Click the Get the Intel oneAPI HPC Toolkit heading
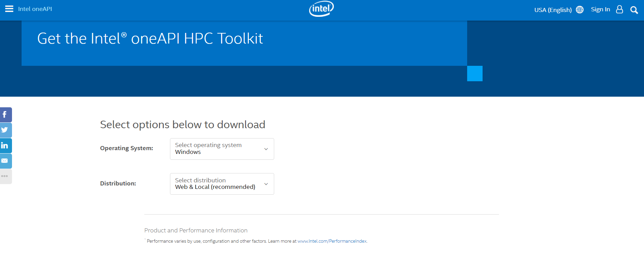Image resolution: width=644 pixels, height=266 pixels. pyautogui.click(x=150, y=38)
